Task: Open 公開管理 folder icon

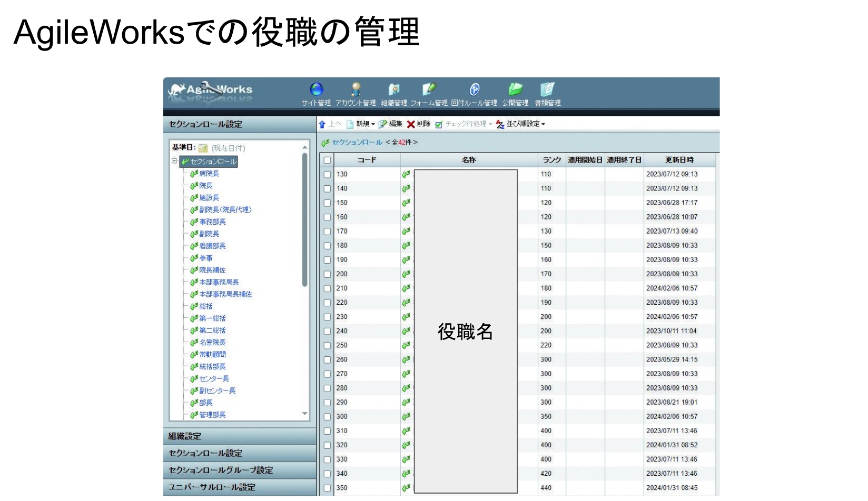Action: [x=515, y=89]
